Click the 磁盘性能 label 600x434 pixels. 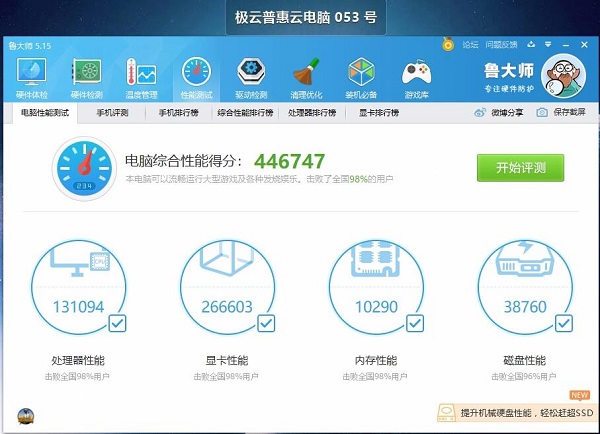pyautogui.click(x=525, y=361)
